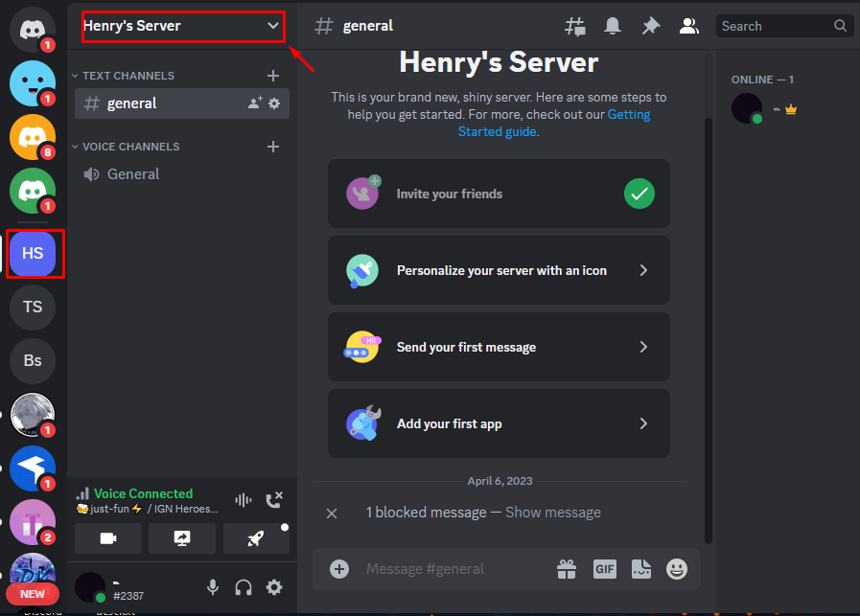Open the sticker picker

641,569
